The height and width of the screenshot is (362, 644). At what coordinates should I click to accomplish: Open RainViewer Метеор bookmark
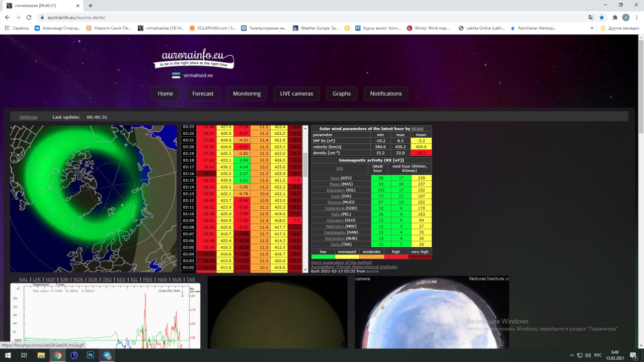click(533, 28)
